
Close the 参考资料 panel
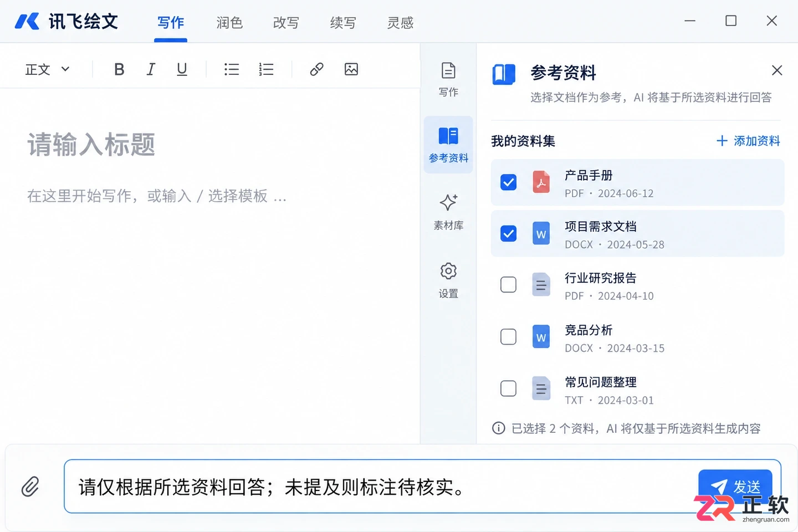[777, 70]
